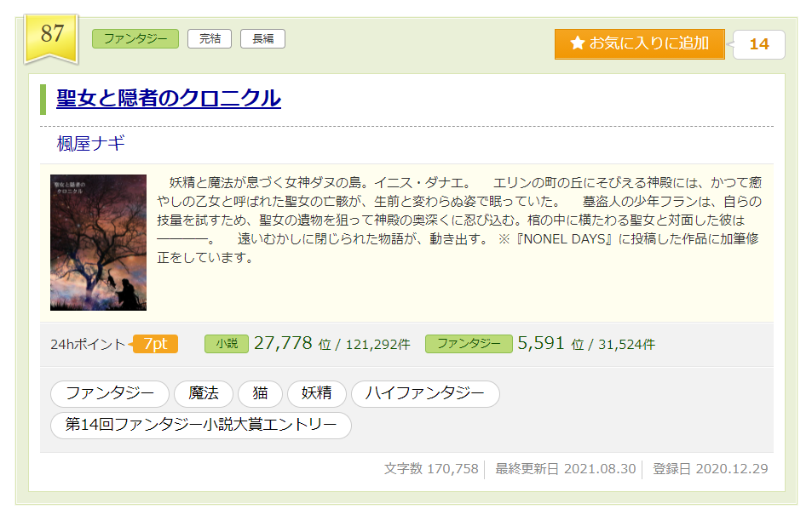Open author page 楓屋ナギ
This screenshot has width=812, height=515.
pyautogui.click(x=90, y=143)
